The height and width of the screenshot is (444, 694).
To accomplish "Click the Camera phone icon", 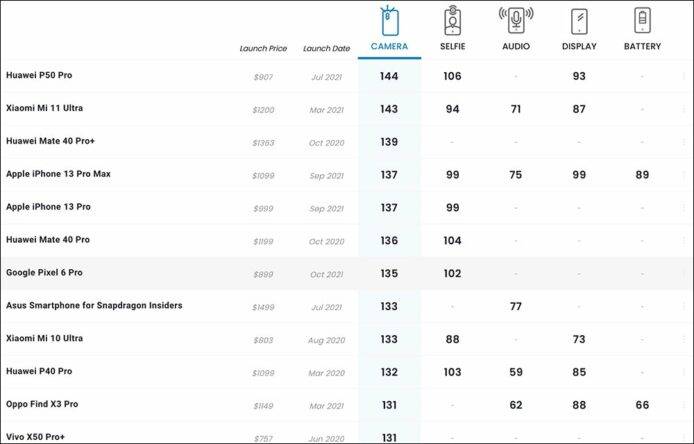I will coord(389,22).
